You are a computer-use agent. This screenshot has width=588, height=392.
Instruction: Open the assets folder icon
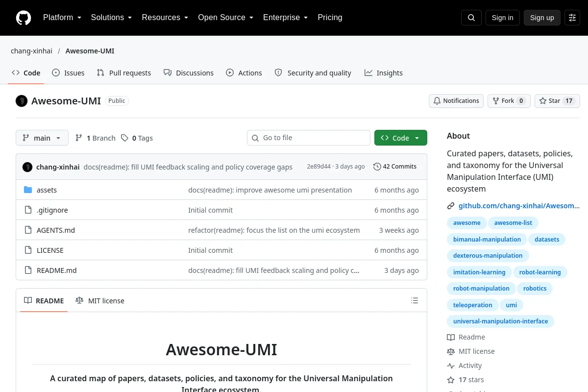click(28, 190)
